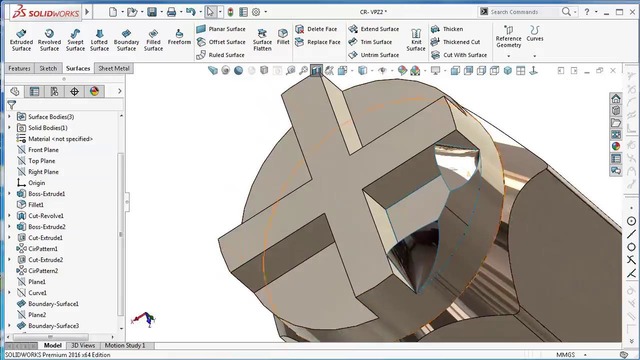This screenshot has width=640, height=360.
Task: Open the Curves dropdown
Action: 535,56
